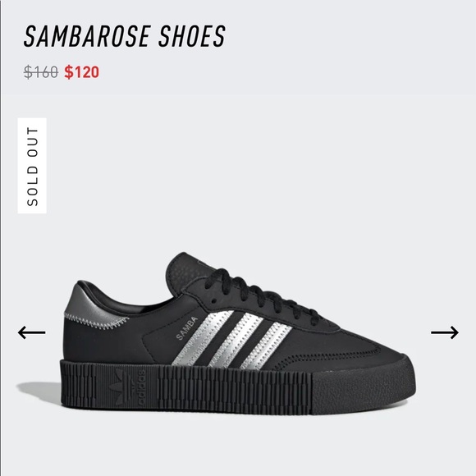Screen dimensions: 476x476
Task: Select the red $120 sale price
Action: (81, 72)
